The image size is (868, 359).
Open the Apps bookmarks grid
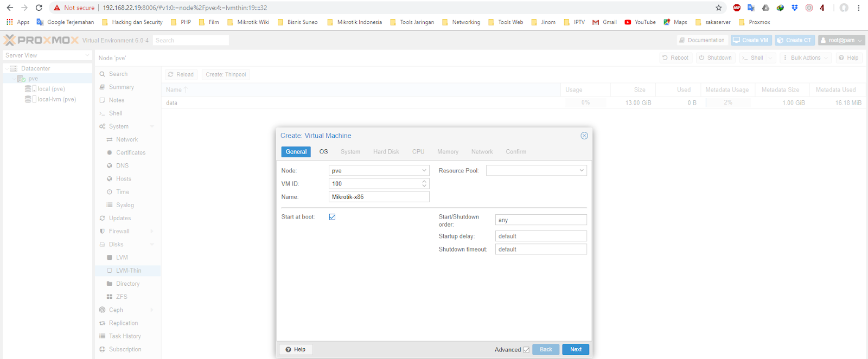18,22
